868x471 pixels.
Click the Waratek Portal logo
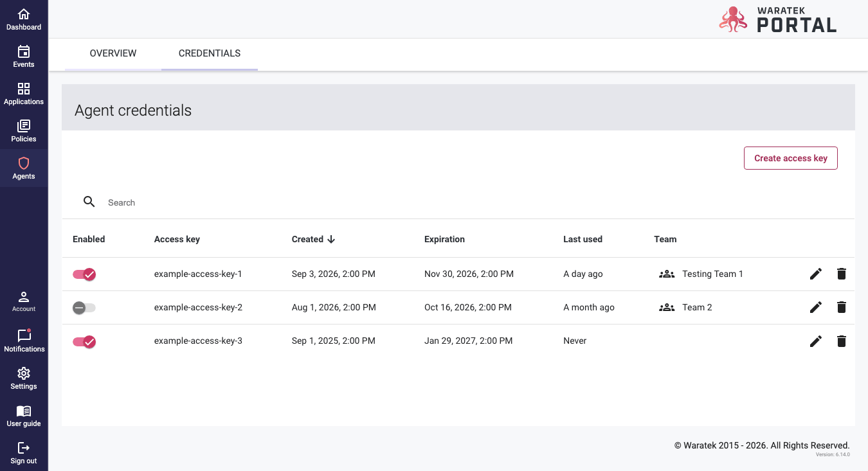778,19
